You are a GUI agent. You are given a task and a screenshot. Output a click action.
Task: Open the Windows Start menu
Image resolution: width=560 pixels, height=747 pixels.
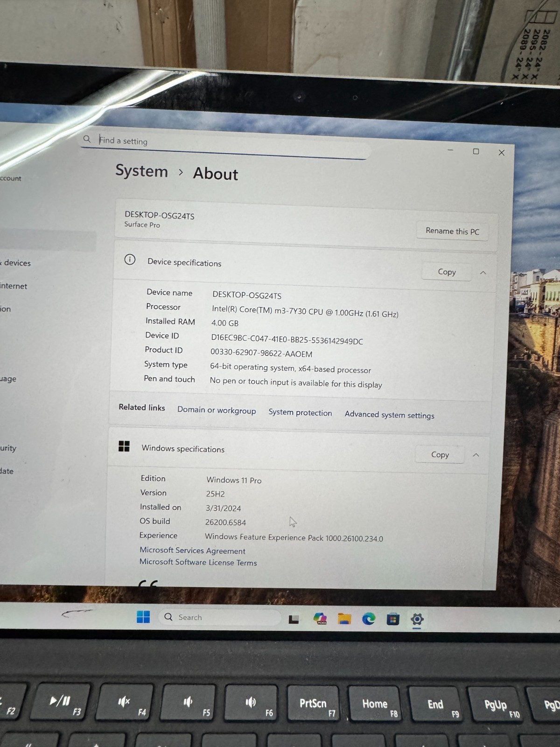coord(143,617)
